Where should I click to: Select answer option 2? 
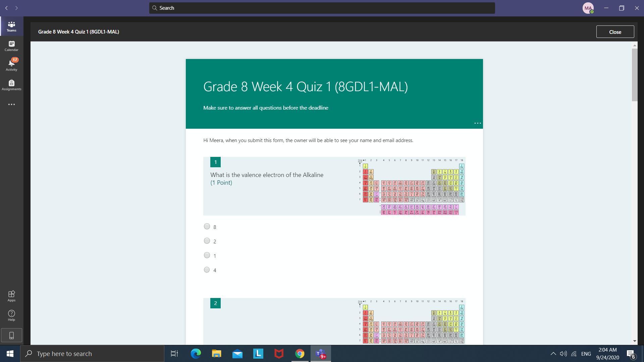coord(207,241)
